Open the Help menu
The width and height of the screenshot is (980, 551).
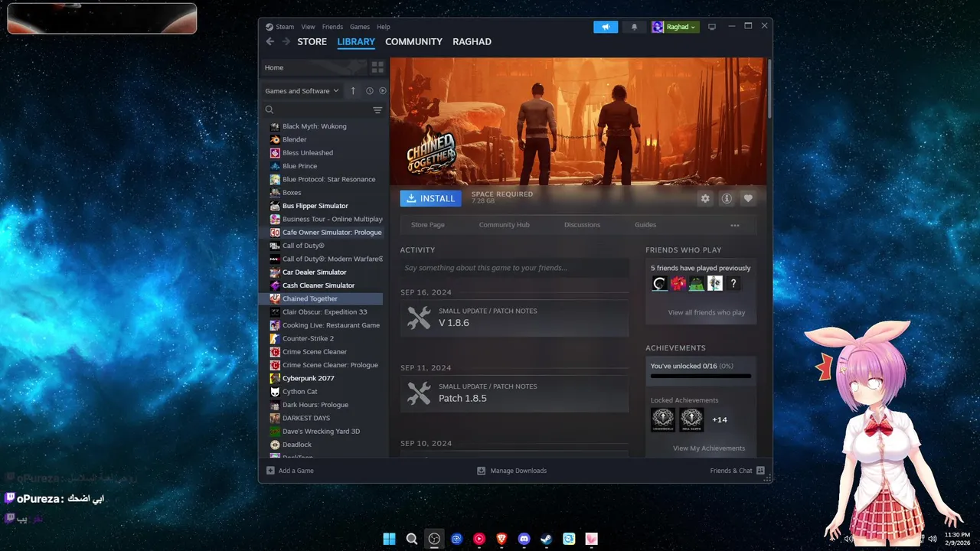click(383, 27)
